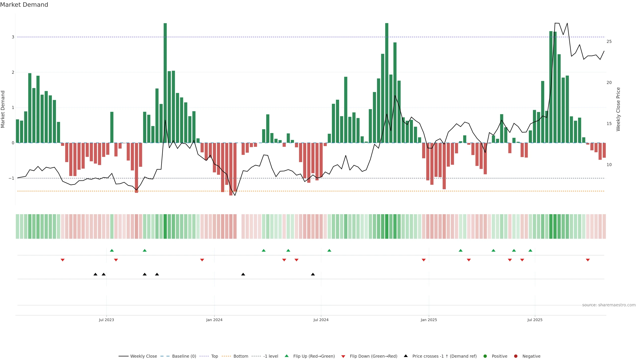Screen dimensions: 644x362
Task: Click the black Price crosses -1 legend triangle
Action: point(406,356)
